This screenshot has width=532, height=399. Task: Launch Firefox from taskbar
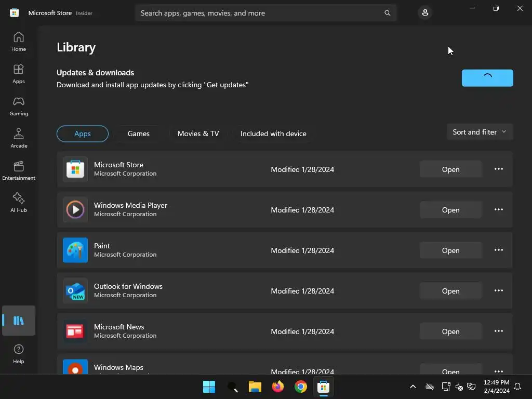pyautogui.click(x=278, y=387)
